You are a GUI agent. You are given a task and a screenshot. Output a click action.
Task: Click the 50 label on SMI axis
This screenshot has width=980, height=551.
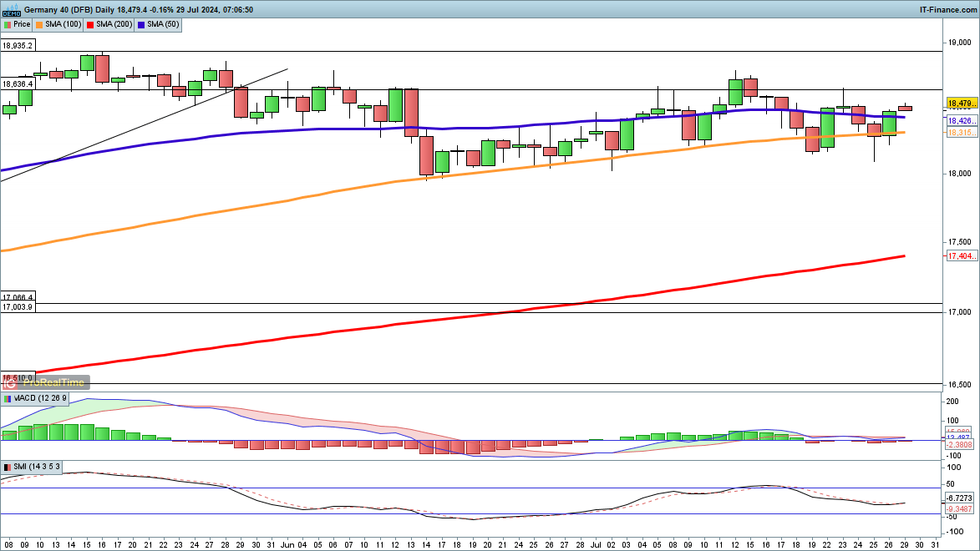(x=951, y=484)
